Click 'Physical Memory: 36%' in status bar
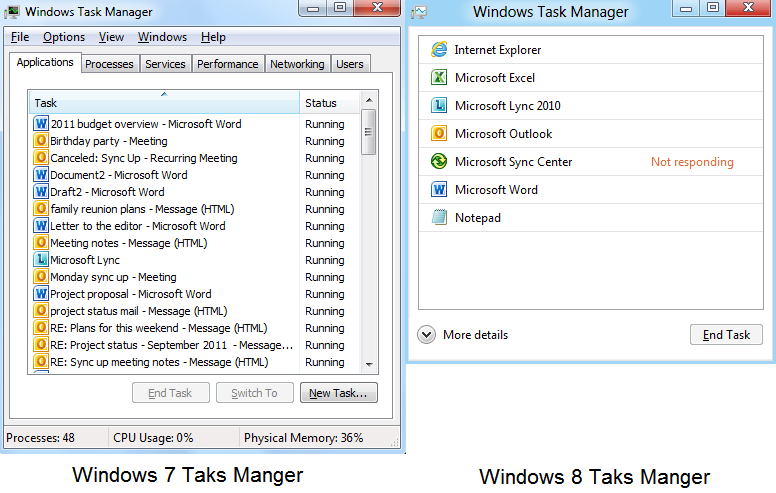Viewport: 776px width, 493px height. tap(303, 438)
